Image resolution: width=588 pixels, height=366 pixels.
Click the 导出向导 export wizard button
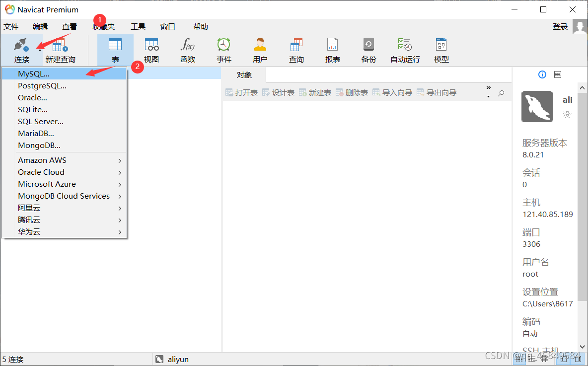coord(437,93)
